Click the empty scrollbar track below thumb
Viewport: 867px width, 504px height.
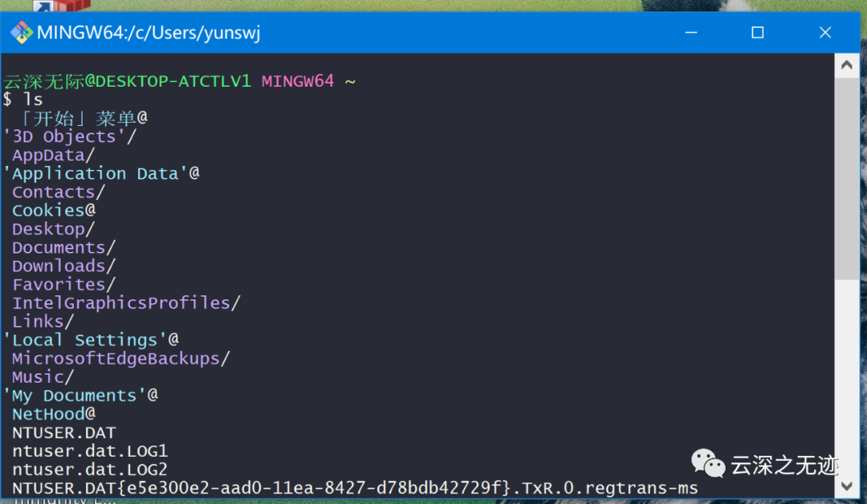(x=847, y=377)
